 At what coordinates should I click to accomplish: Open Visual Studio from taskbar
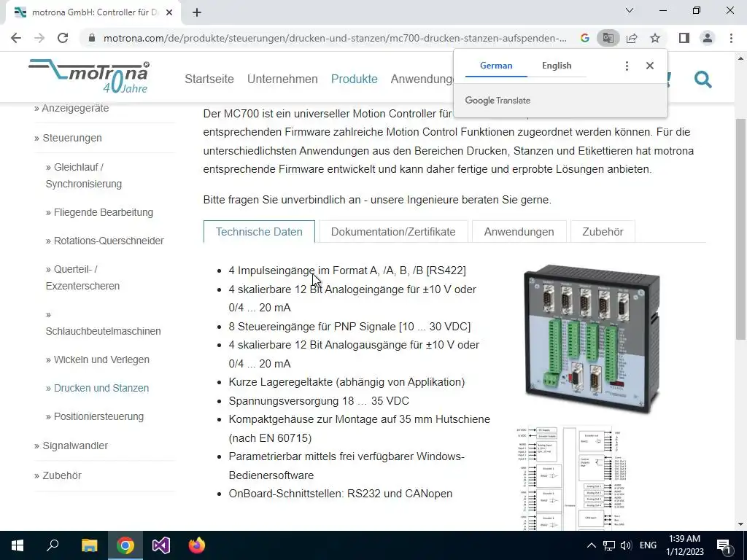161,545
